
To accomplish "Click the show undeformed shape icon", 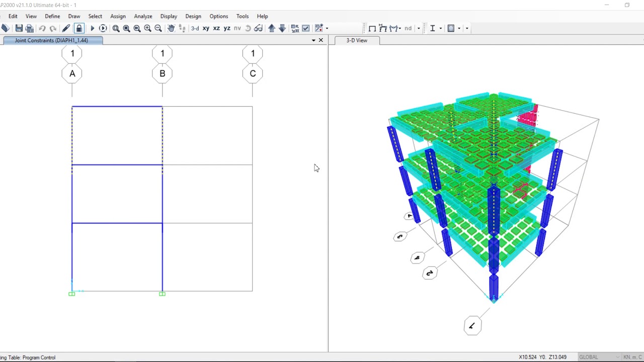I will (372, 28).
